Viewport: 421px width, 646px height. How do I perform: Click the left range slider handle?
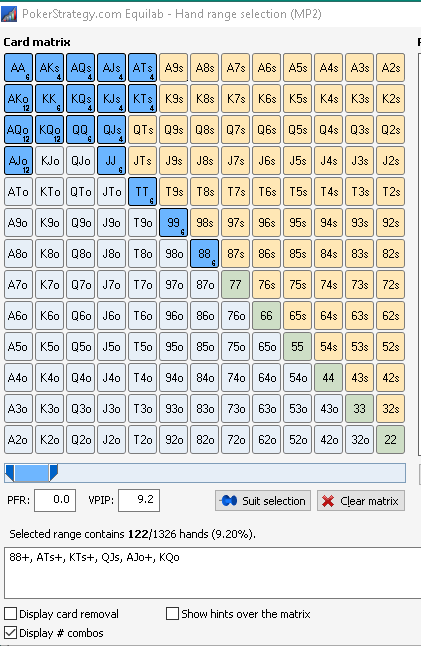(9, 473)
